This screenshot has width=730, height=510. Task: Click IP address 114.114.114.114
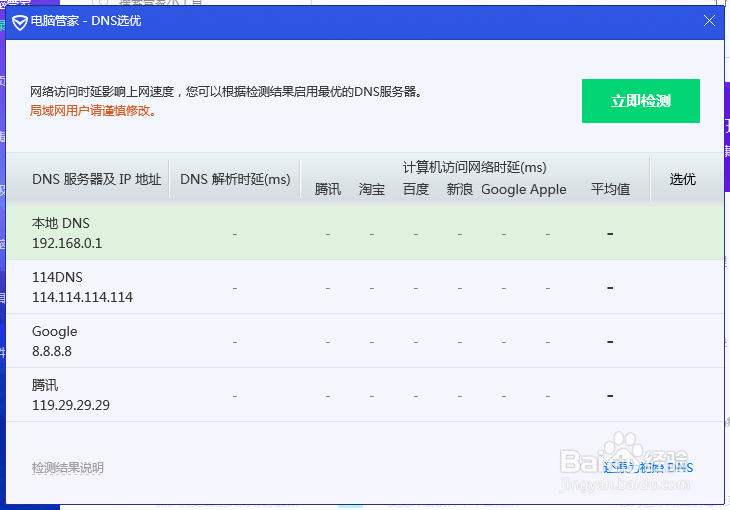click(82, 297)
